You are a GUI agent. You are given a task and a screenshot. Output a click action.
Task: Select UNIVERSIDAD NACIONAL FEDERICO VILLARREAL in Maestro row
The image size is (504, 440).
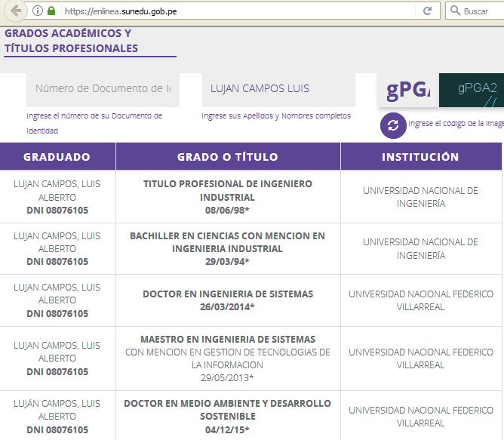tap(421, 358)
